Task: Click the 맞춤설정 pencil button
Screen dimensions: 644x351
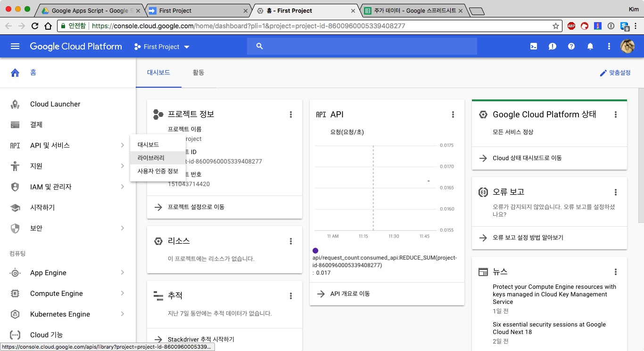Action: [615, 73]
